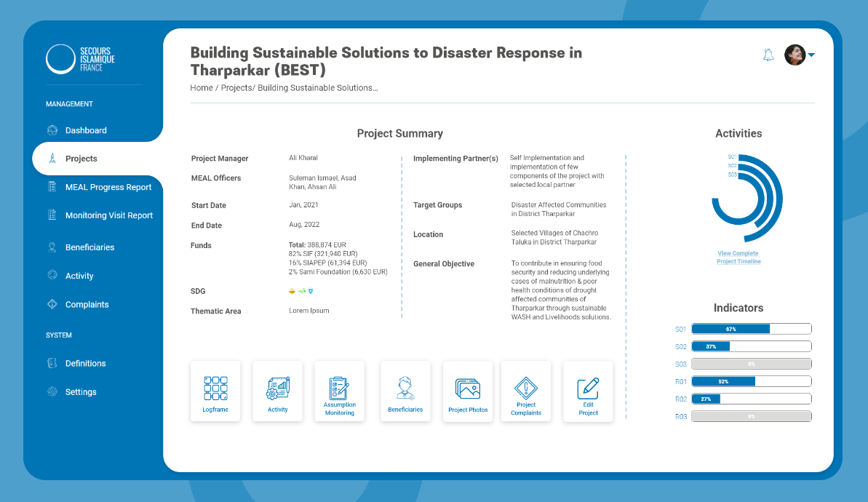Open the Beneficiaries person tile
The width and height of the screenshot is (868, 502).
click(x=405, y=388)
